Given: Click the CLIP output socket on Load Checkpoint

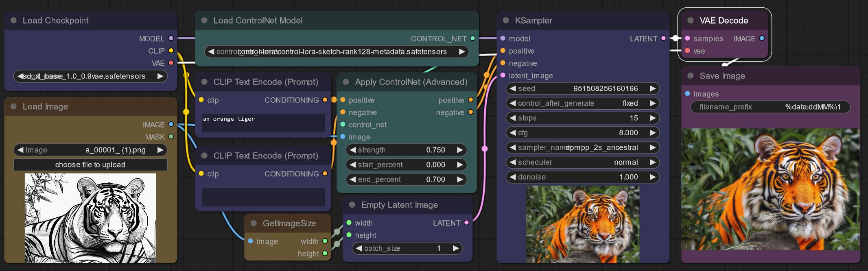Looking at the screenshot, I should tap(171, 51).
